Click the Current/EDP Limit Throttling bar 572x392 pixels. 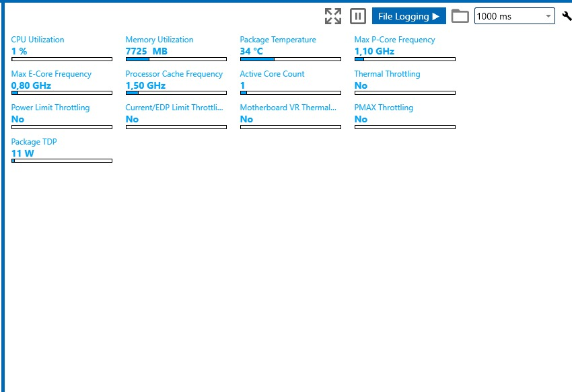click(176, 127)
